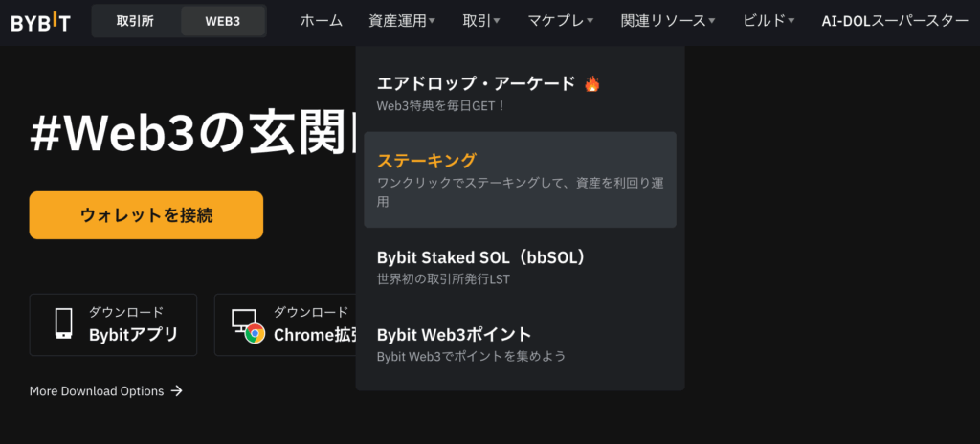This screenshot has height=444, width=980.
Task: Click the ウォレットを接続 button
Action: click(x=146, y=215)
